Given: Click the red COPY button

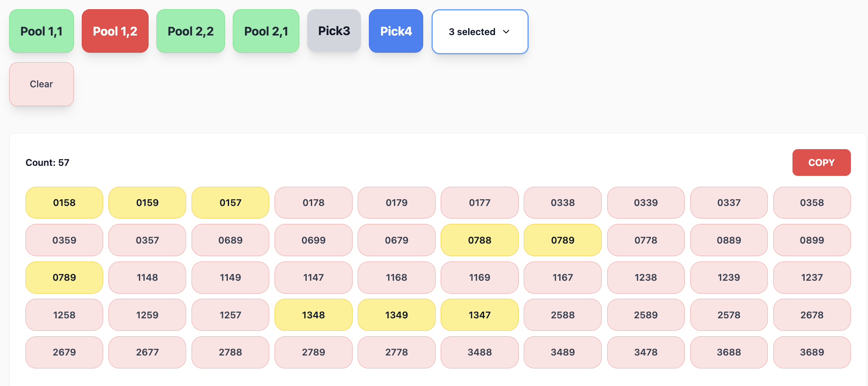Looking at the screenshot, I should 821,163.
